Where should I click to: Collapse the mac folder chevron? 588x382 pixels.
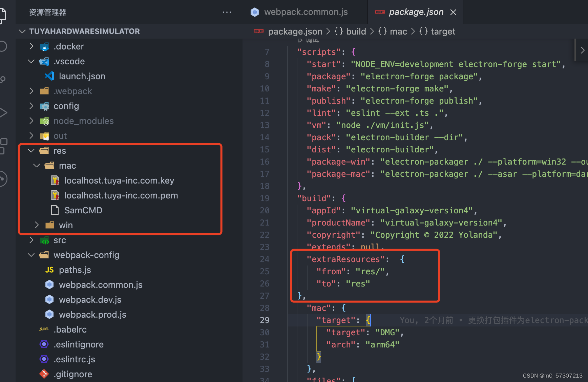pyautogui.click(x=37, y=166)
